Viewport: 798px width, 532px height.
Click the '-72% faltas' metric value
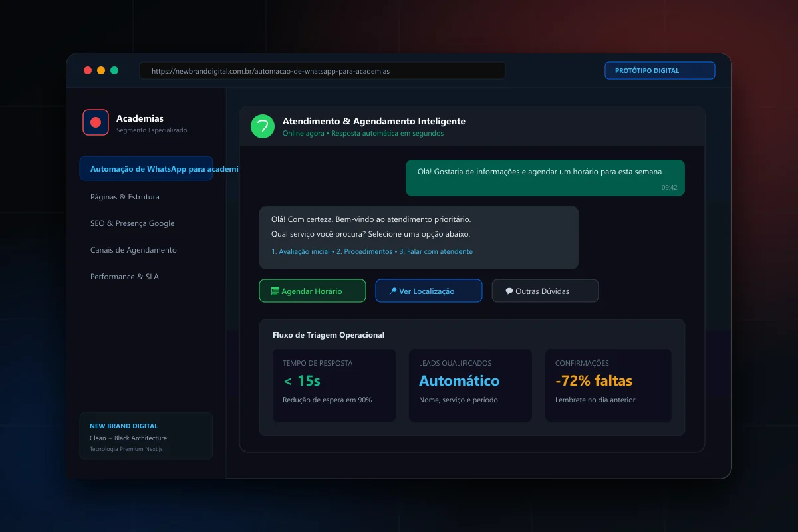click(x=594, y=381)
